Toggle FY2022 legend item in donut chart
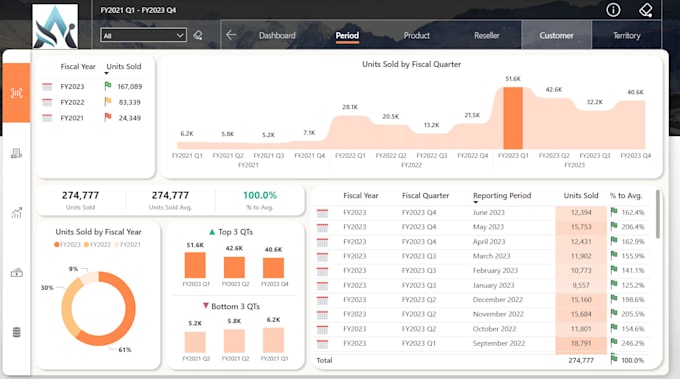This screenshot has width=680, height=379. [97, 245]
